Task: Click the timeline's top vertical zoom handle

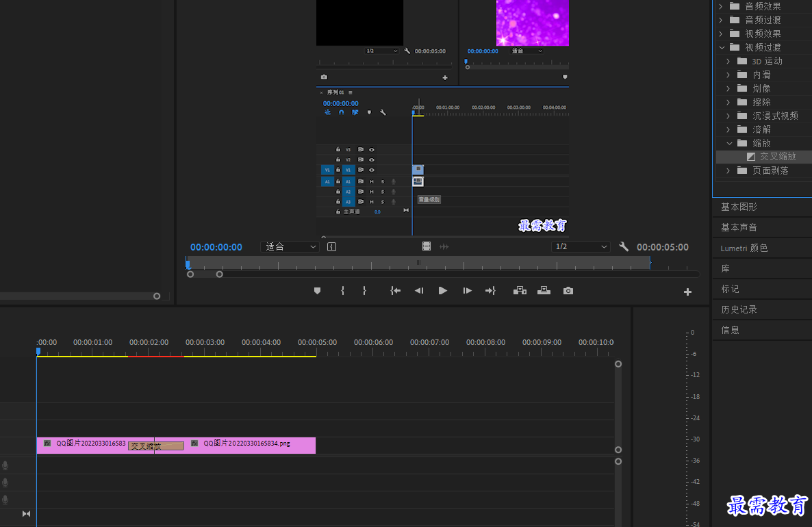Action: coord(618,364)
